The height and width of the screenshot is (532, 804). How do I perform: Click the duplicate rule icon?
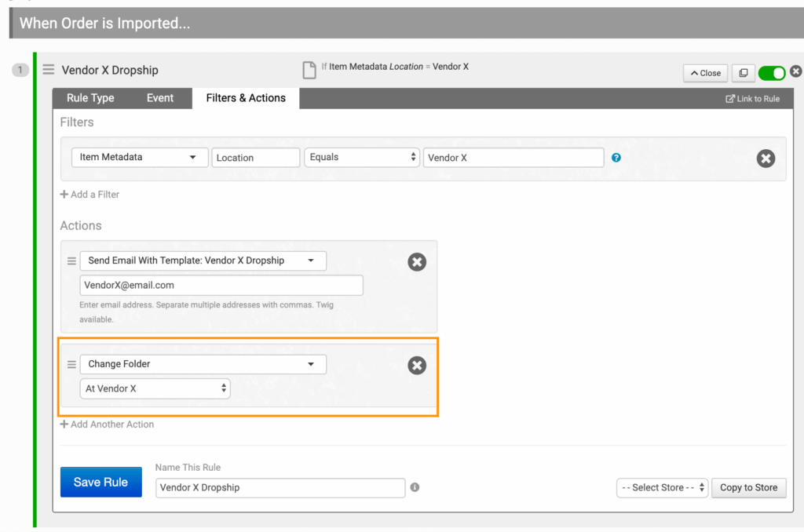(743, 73)
